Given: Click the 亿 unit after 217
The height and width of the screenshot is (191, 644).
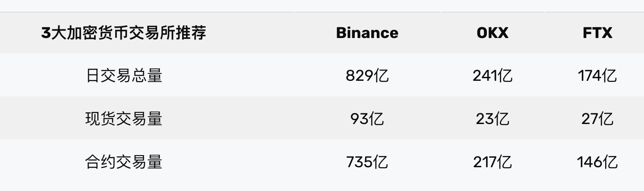Looking at the screenshot, I should 505,162.
